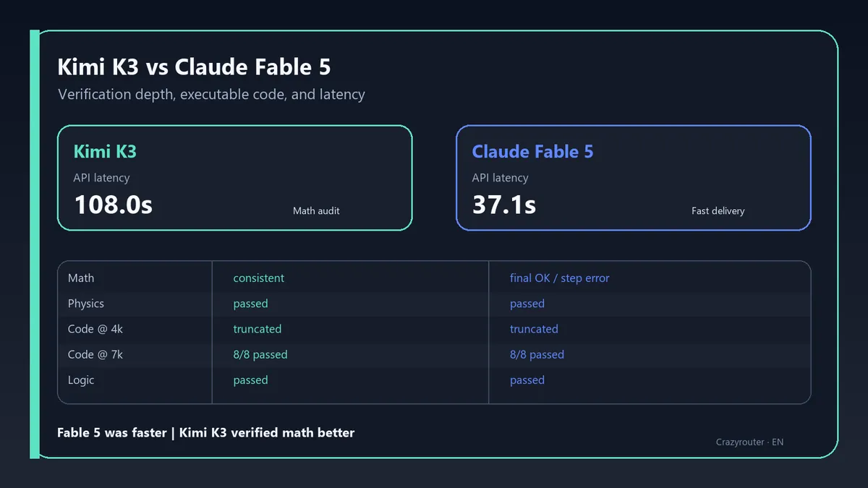Select the '108.0s' latency value
This screenshot has height=488, width=868.
113,205
